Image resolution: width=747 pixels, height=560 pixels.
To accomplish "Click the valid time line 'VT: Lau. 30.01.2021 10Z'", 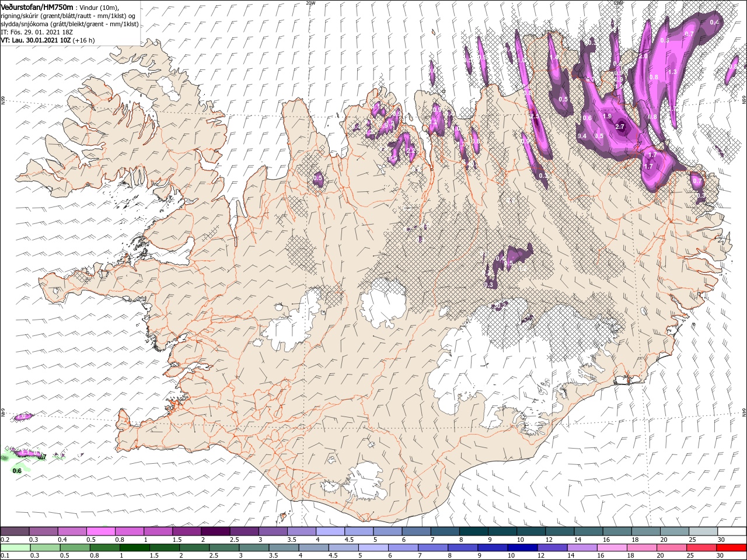I will coord(36,40).
